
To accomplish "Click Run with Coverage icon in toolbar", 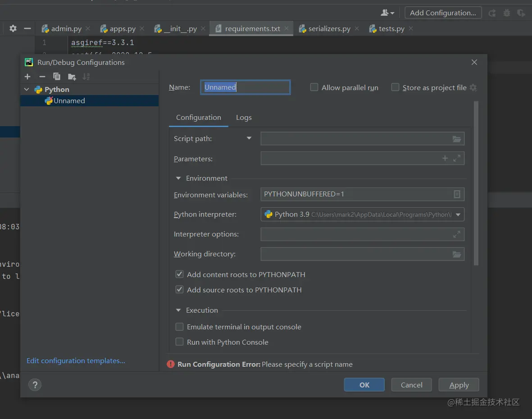I will (x=521, y=13).
